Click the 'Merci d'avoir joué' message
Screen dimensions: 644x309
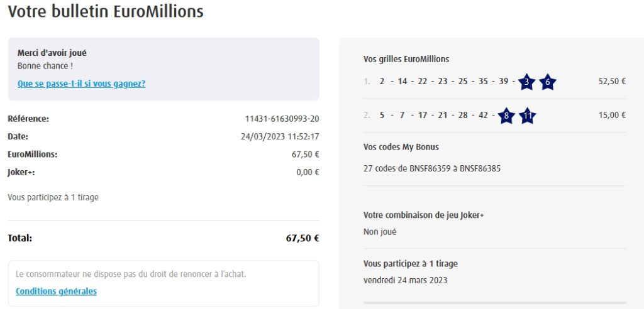[52, 53]
